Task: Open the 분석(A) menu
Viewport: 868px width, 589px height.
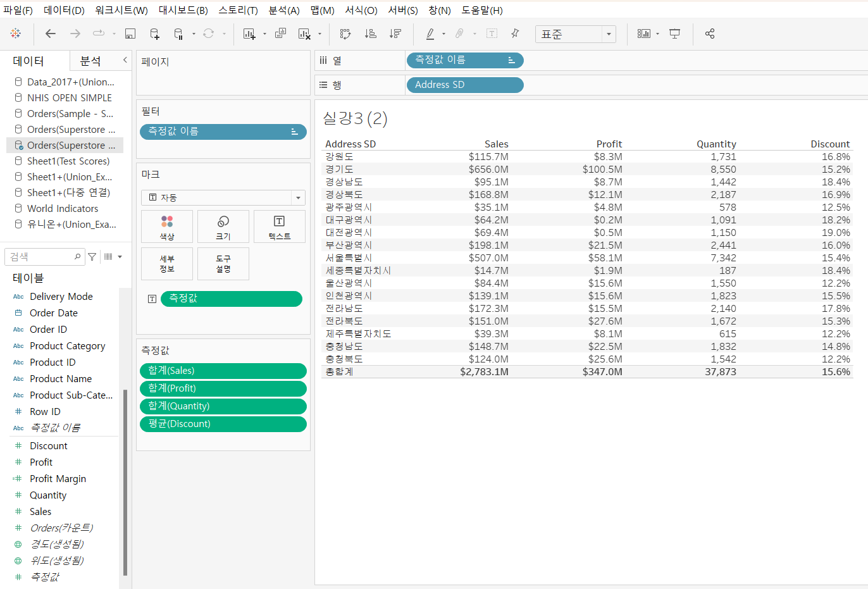Action: [284, 10]
